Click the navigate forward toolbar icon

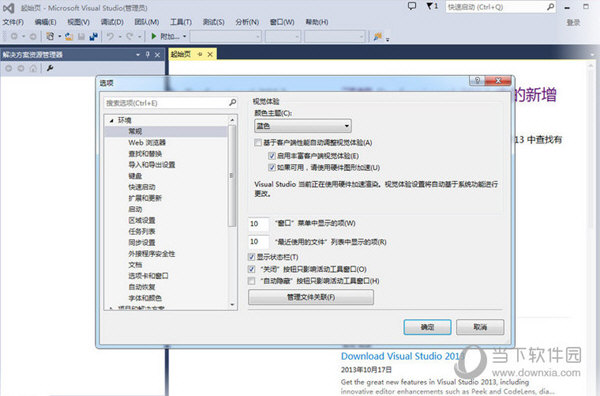click(33, 36)
